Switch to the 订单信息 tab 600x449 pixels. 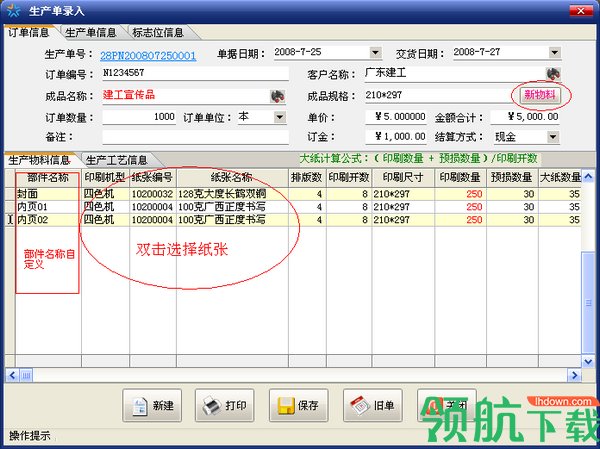[29, 33]
